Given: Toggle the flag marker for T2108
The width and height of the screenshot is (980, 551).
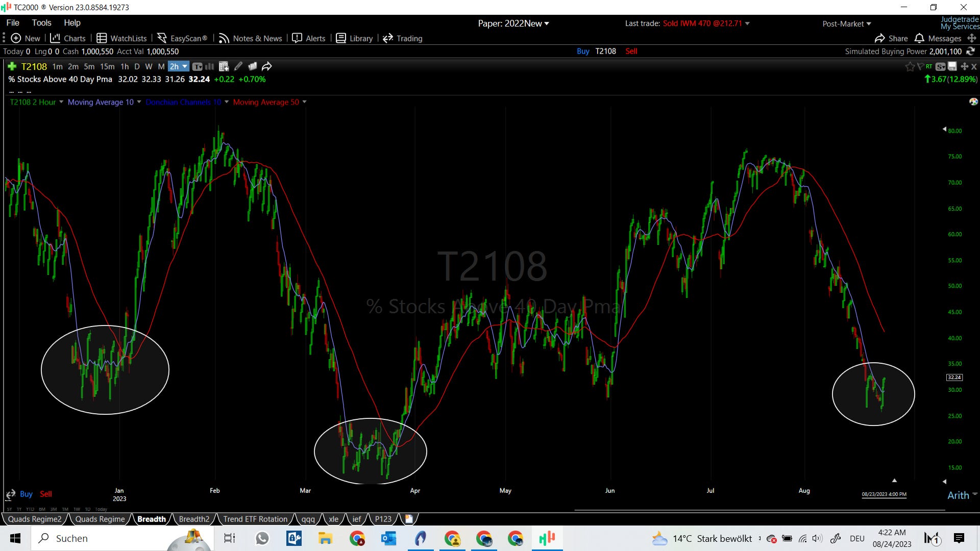Looking at the screenshot, I should click(920, 66).
